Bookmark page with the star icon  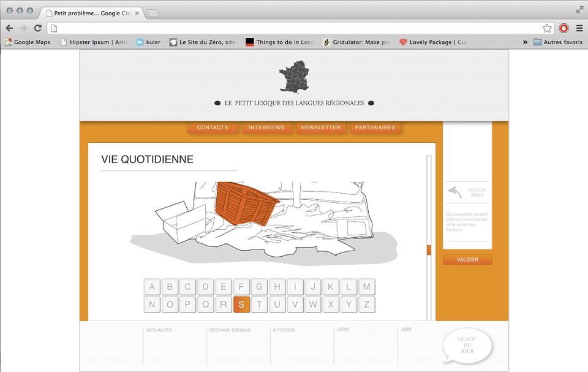547,28
